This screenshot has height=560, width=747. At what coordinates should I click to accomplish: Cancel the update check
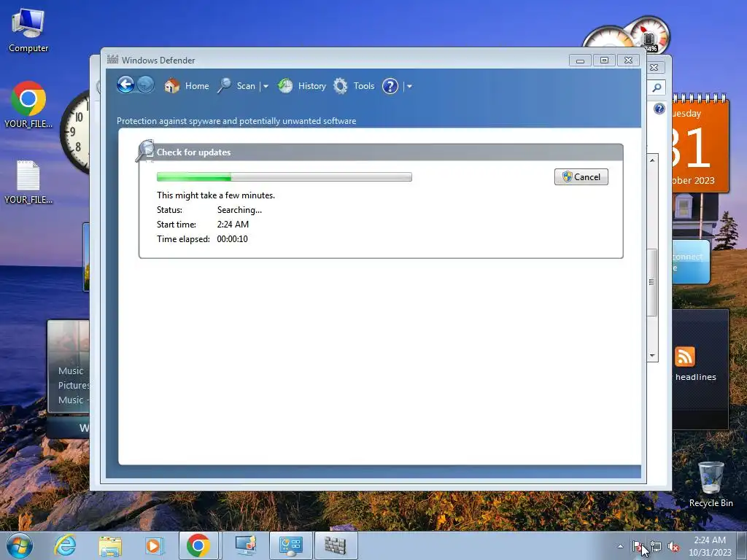(x=581, y=176)
